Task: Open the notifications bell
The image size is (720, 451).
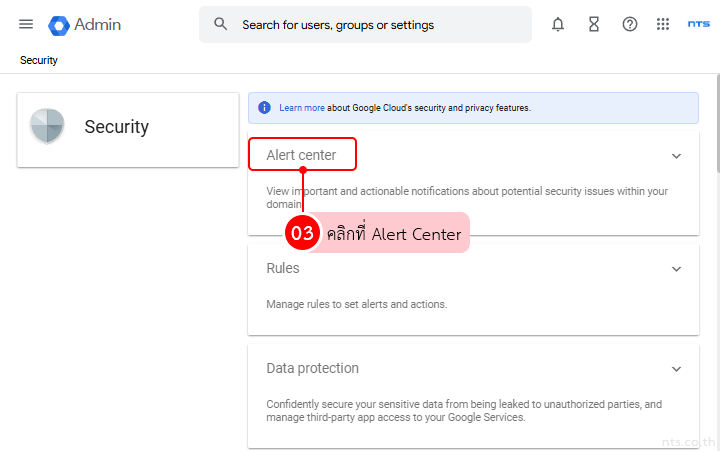Action: pos(558,25)
